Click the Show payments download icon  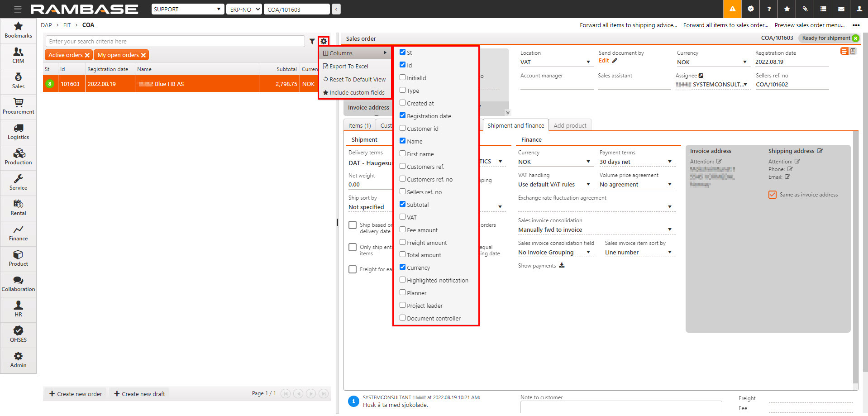562,266
